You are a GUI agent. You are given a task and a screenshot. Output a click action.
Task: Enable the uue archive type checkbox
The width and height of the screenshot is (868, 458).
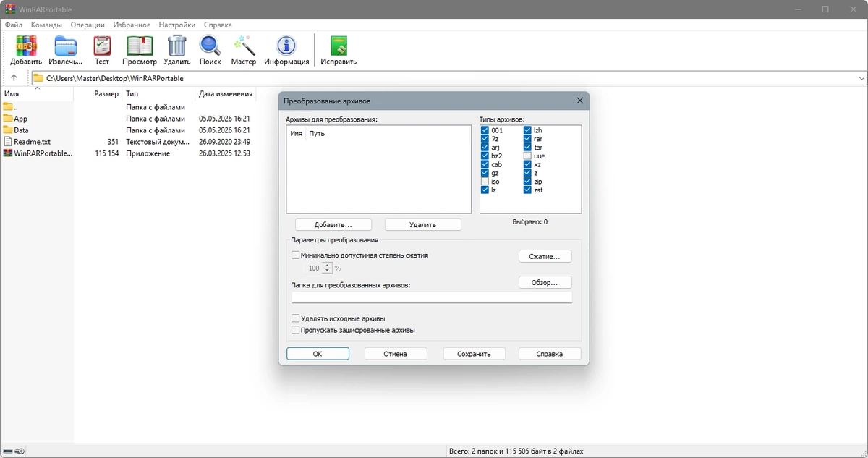click(528, 156)
